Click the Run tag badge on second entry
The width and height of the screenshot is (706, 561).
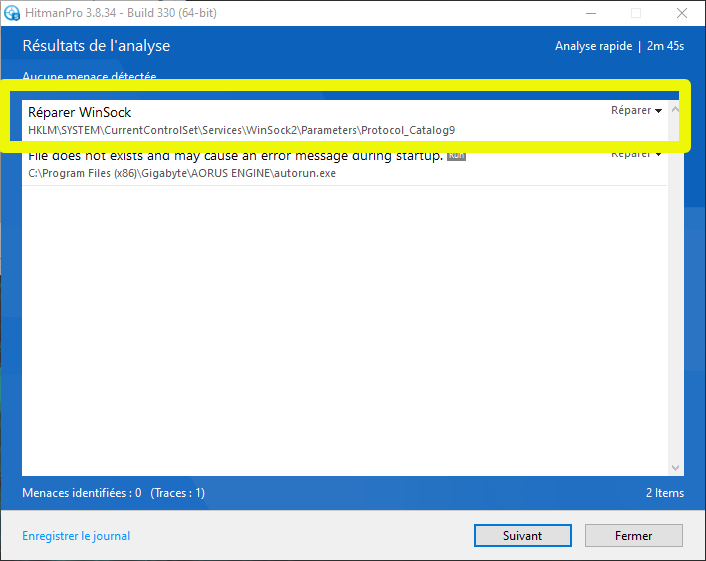(x=456, y=155)
